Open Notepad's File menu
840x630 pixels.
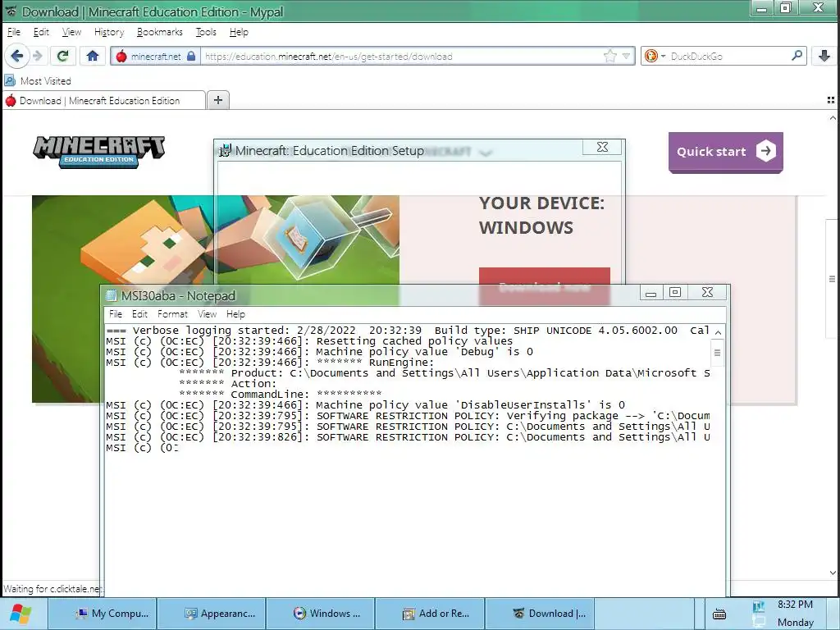[x=116, y=314]
